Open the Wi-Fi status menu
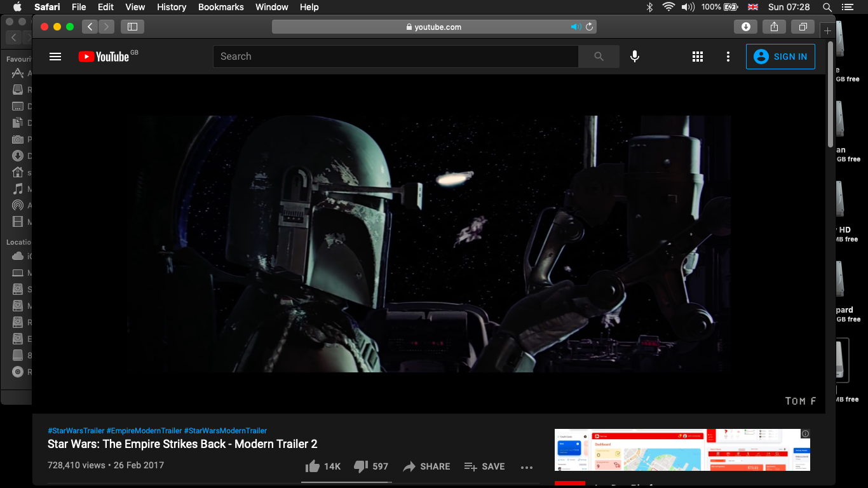 click(x=668, y=7)
